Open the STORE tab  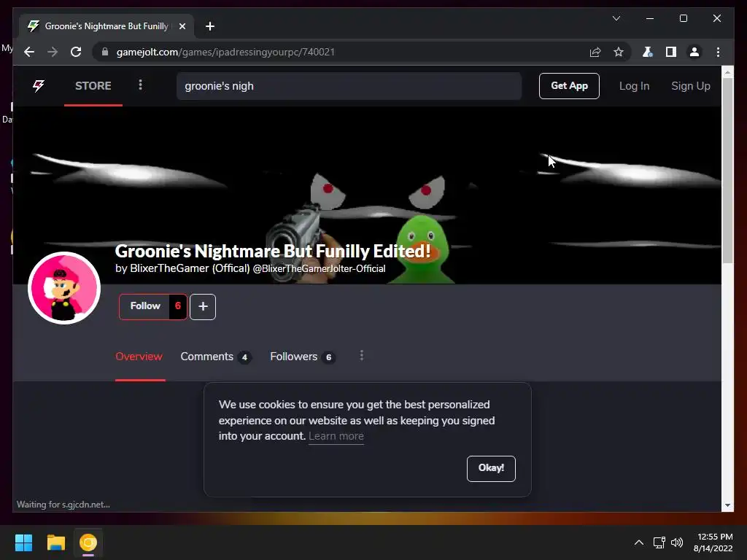[x=93, y=86]
